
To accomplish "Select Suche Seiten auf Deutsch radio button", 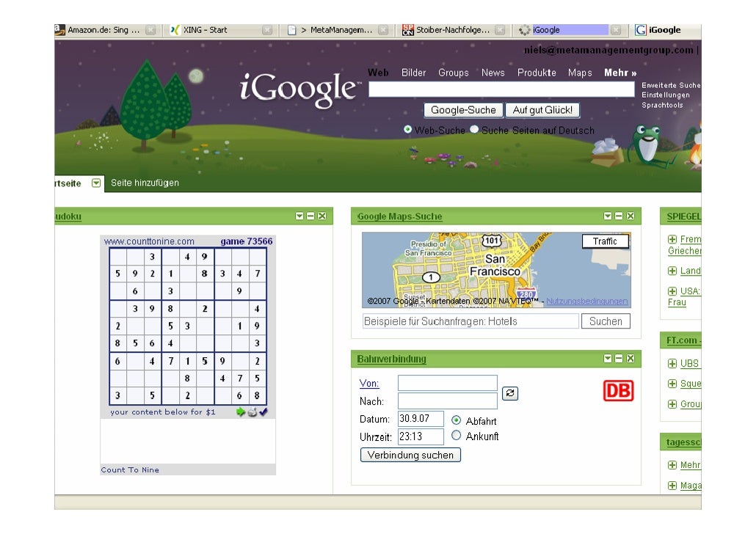I will pos(474,129).
